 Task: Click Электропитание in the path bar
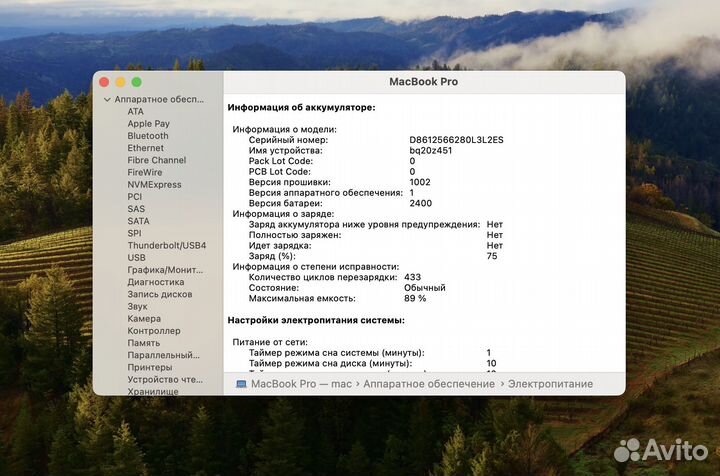click(x=550, y=384)
